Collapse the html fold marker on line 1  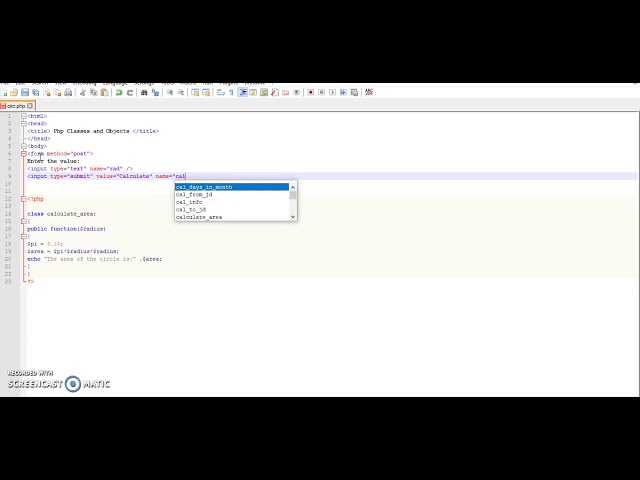(24, 116)
